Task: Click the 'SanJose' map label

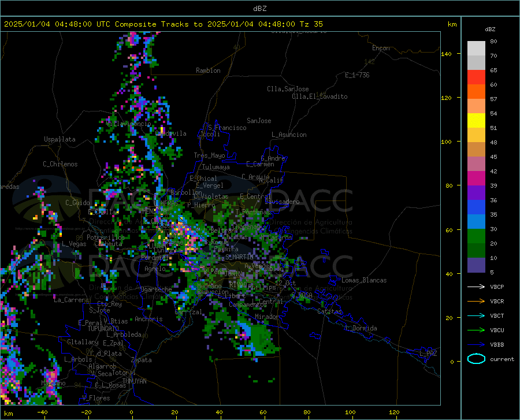Action: point(259,121)
